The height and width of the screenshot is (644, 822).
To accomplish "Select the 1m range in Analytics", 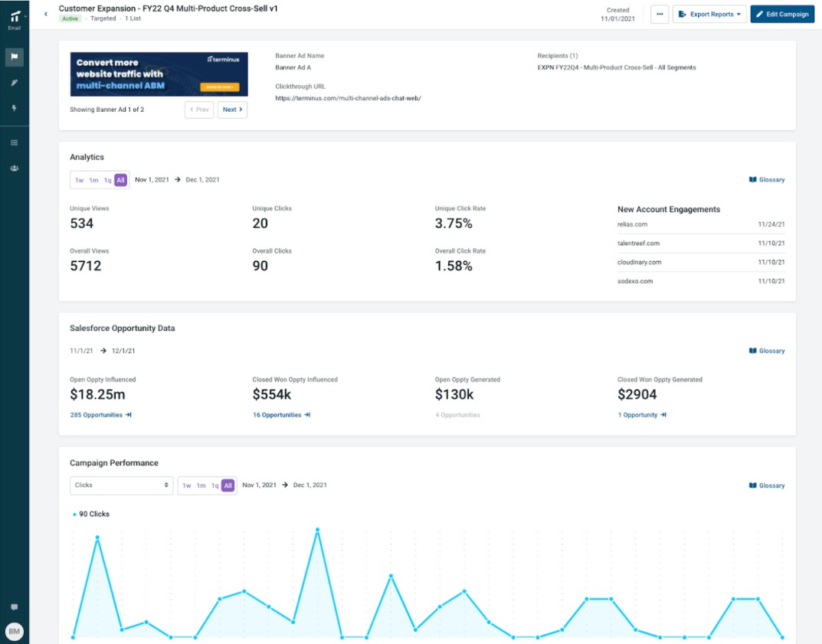I will [93, 180].
